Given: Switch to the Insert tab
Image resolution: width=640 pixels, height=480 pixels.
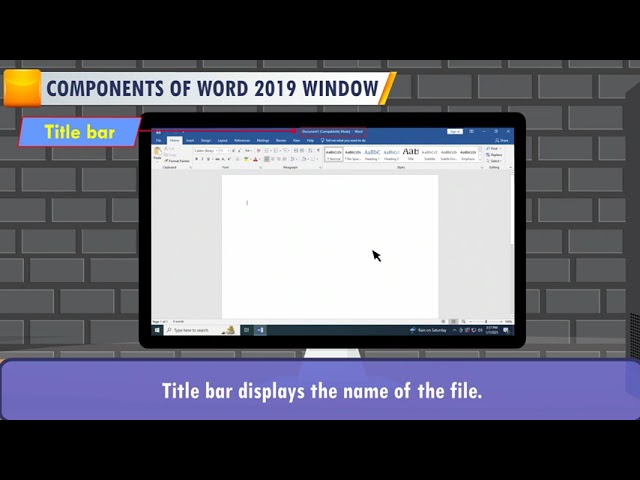Looking at the screenshot, I should point(190,140).
